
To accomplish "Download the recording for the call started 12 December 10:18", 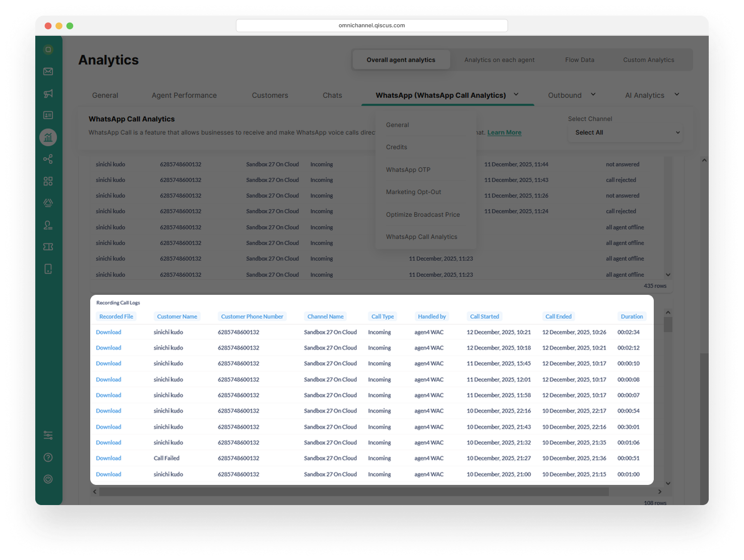I will click(x=108, y=348).
